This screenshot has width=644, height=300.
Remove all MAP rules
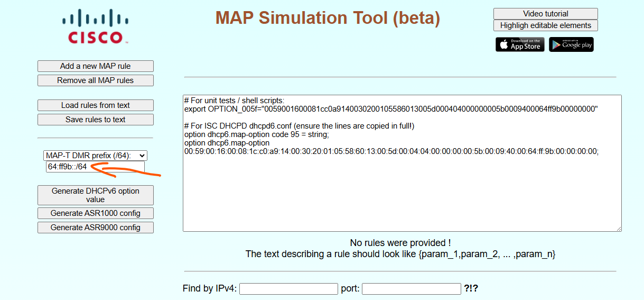(95, 80)
